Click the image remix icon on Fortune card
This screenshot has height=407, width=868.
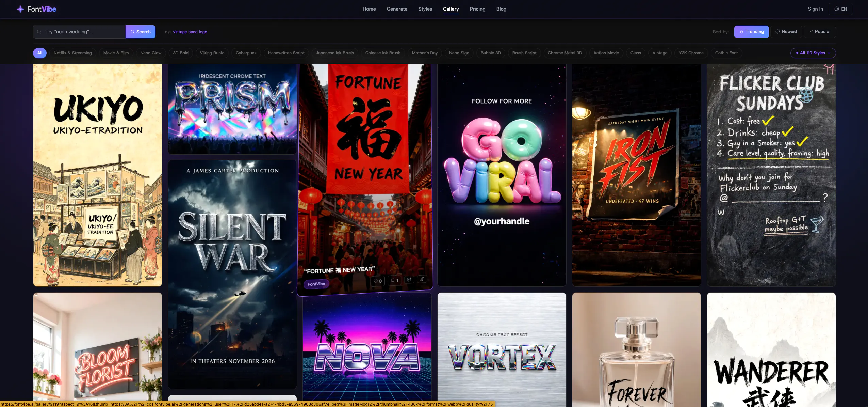tap(409, 280)
